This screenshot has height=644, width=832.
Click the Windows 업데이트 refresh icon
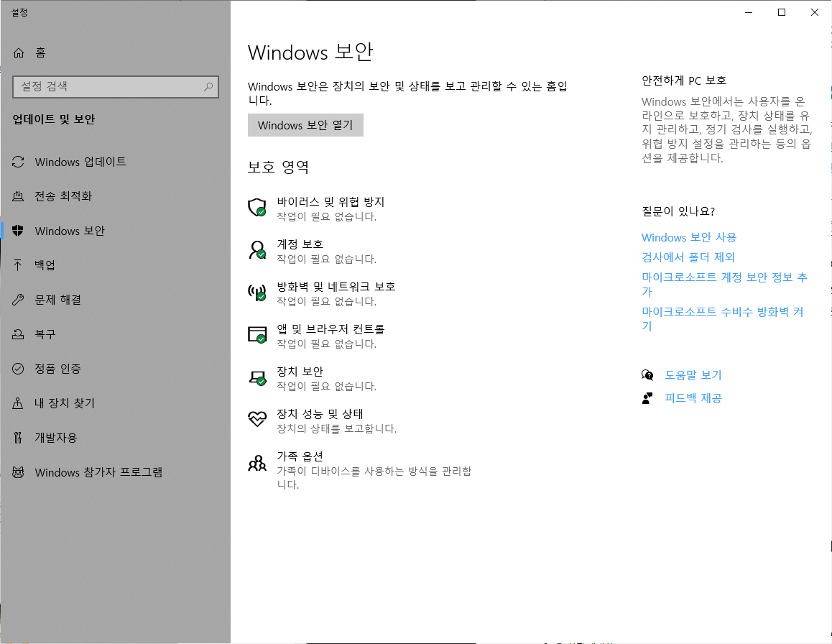tap(18, 162)
